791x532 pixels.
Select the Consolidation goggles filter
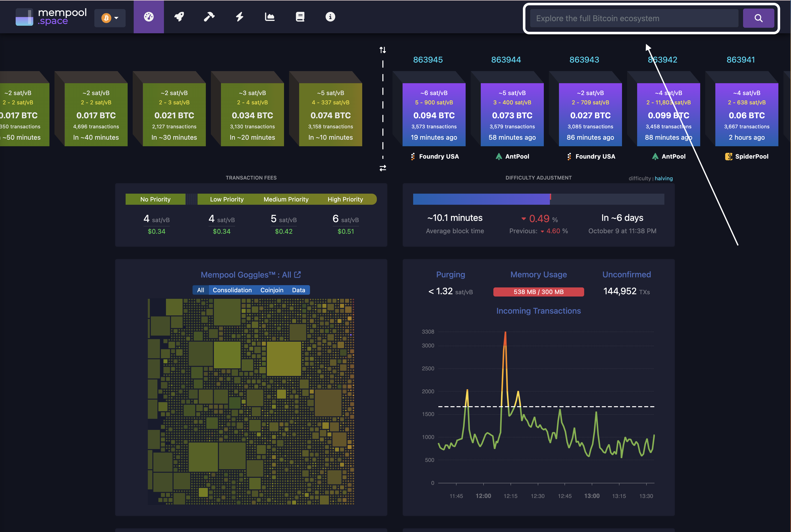[x=232, y=290]
